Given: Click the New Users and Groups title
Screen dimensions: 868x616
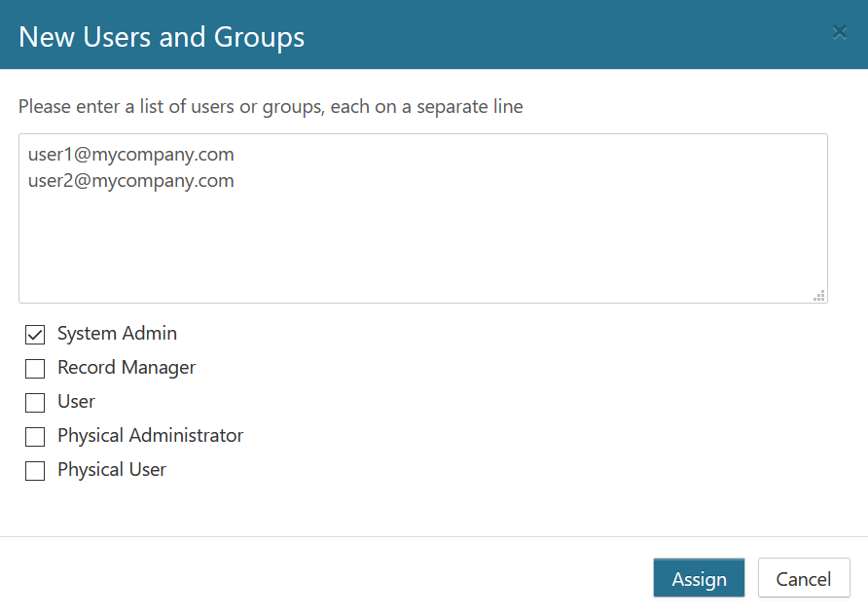Looking at the screenshot, I should point(162,37).
